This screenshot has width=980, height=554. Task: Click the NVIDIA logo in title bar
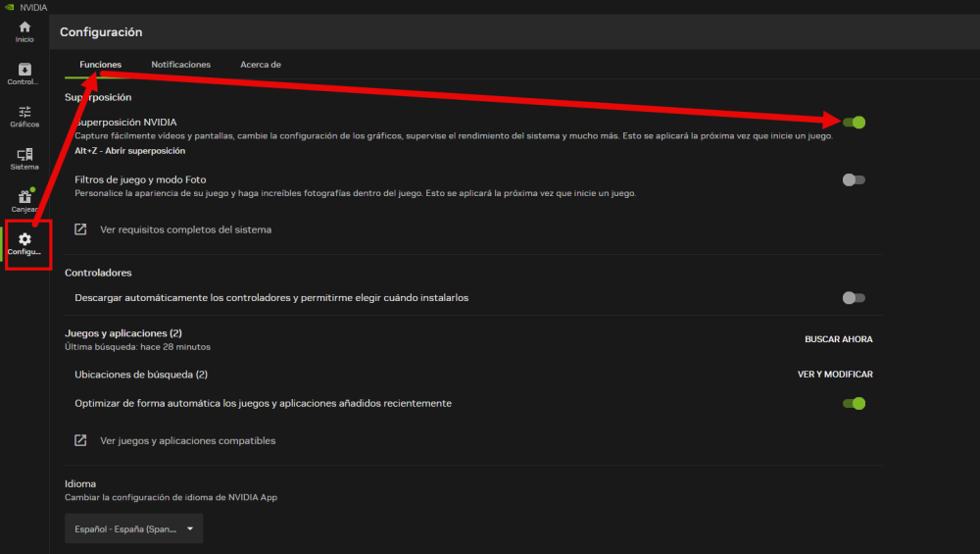click(10, 7)
